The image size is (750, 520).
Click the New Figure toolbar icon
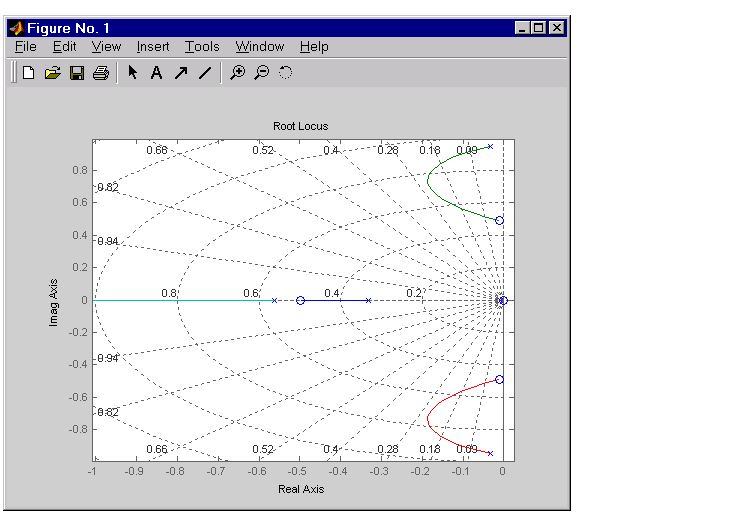29,73
